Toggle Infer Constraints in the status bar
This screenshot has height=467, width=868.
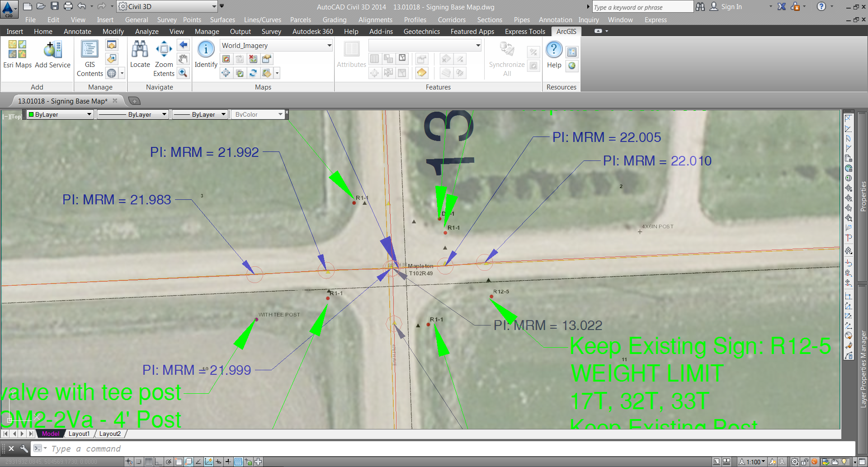click(129, 462)
